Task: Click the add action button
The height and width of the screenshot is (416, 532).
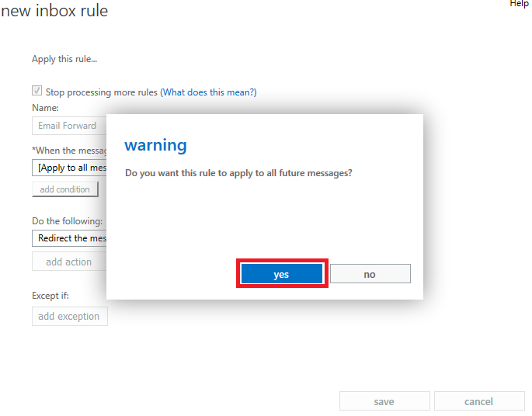Action: pos(69,262)
